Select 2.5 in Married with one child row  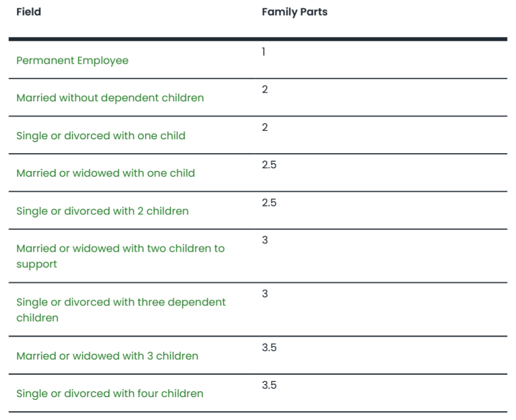click(269, 164)
